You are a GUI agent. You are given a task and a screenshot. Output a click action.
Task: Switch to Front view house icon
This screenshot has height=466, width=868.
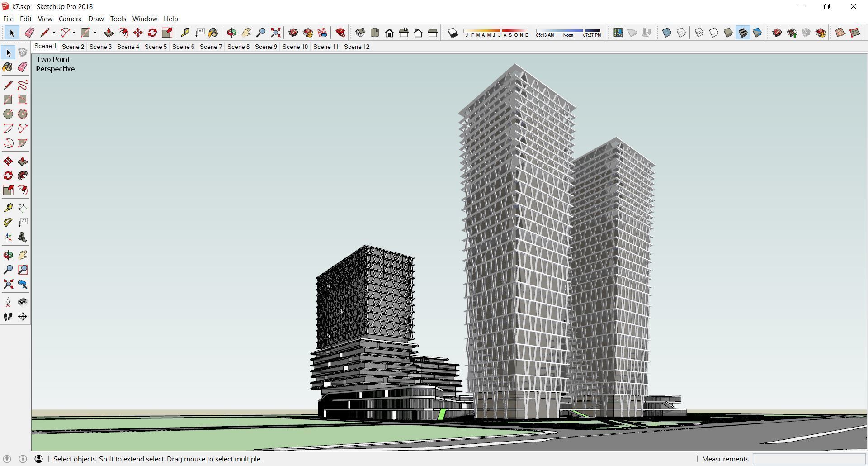389,33
